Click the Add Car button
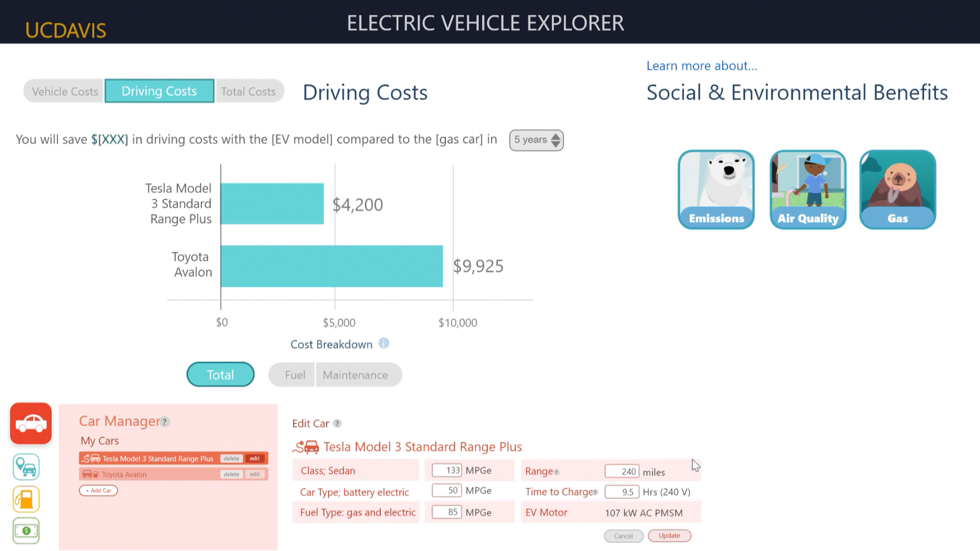The height and width of the screenshot is (551, 980). [99, 490]
